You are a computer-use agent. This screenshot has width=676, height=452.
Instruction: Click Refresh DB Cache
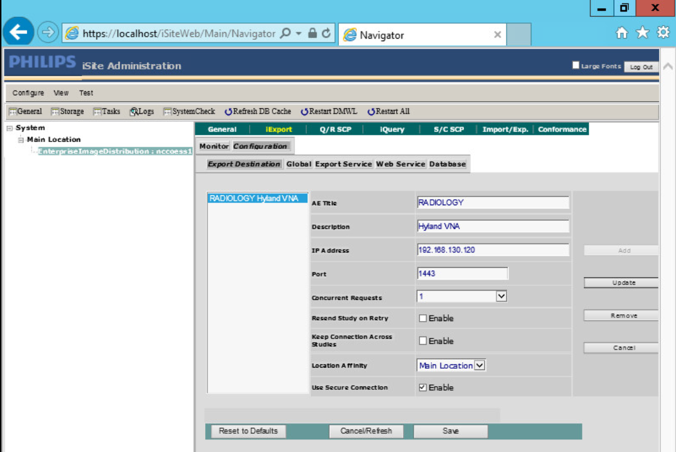258,111
